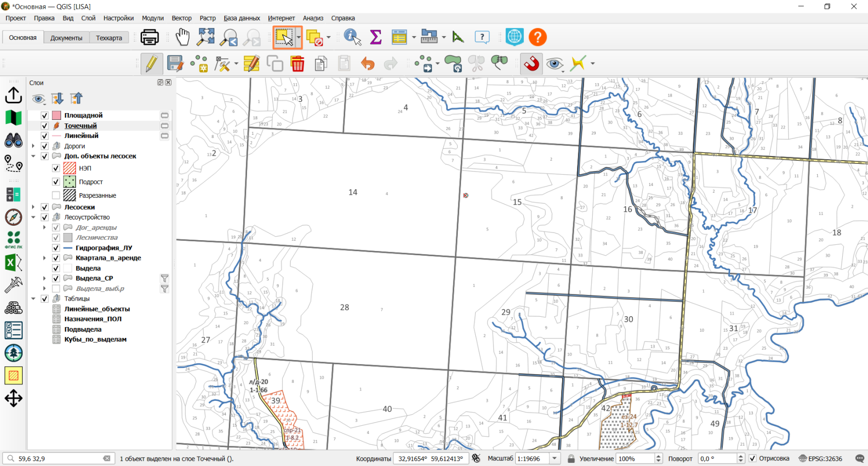Collapse the Таблицы group
868x466 pixels.
(x=34, y=299)
